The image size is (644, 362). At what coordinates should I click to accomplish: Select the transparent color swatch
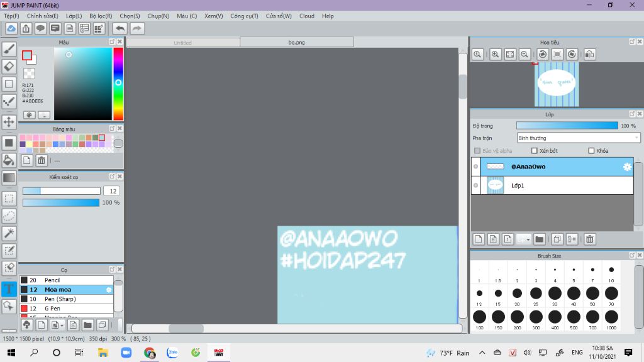tap(29, 74)
